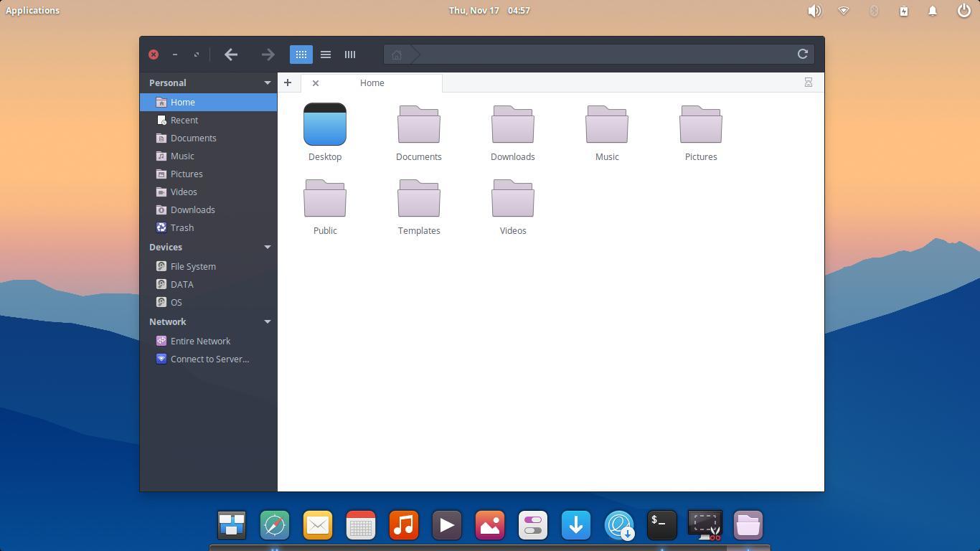Switch to column view

[x=349, y=54]
